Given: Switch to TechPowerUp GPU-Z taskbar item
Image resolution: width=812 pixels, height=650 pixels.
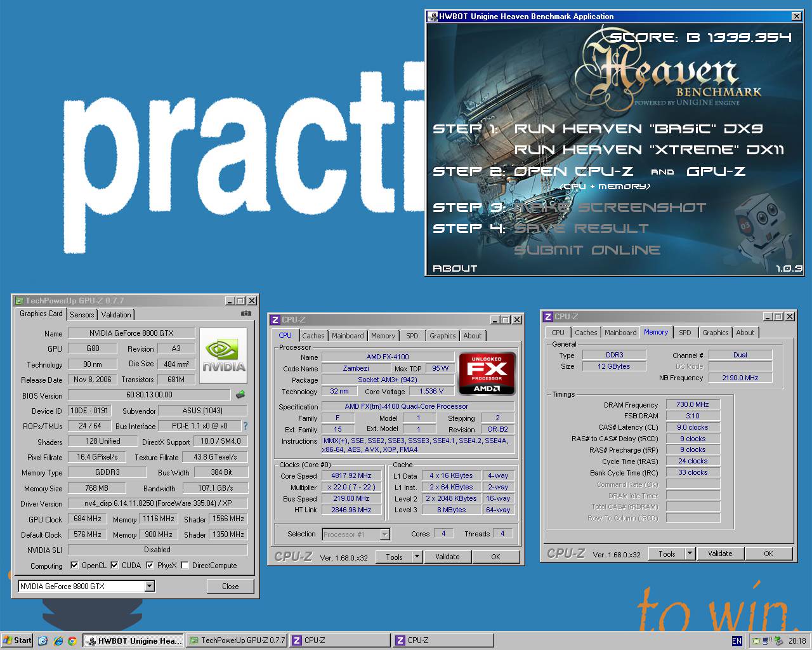Looking at the screenshot, I should tap(237, 640).
